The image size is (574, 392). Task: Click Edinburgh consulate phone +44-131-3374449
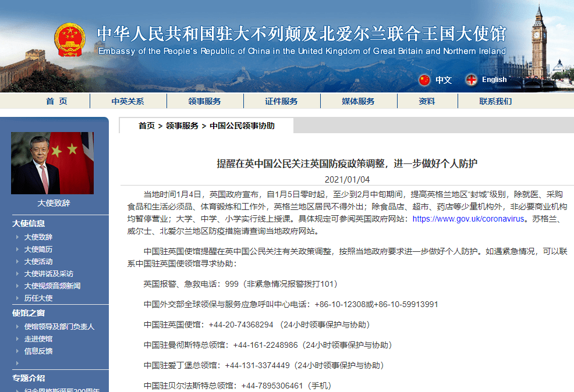pyautogui.click(x=257, y=365)
